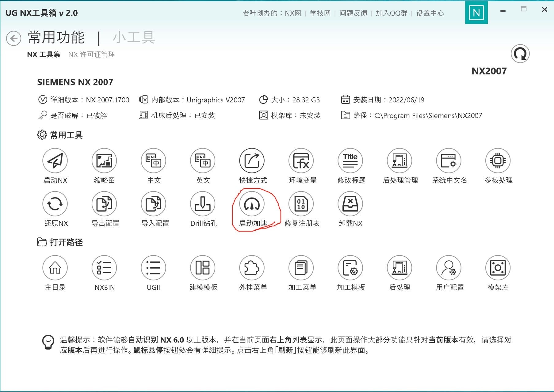This screenshot has height=392, width=554.
Task: Open 后处理管理 post-processor manager
Action: point(399,161)
